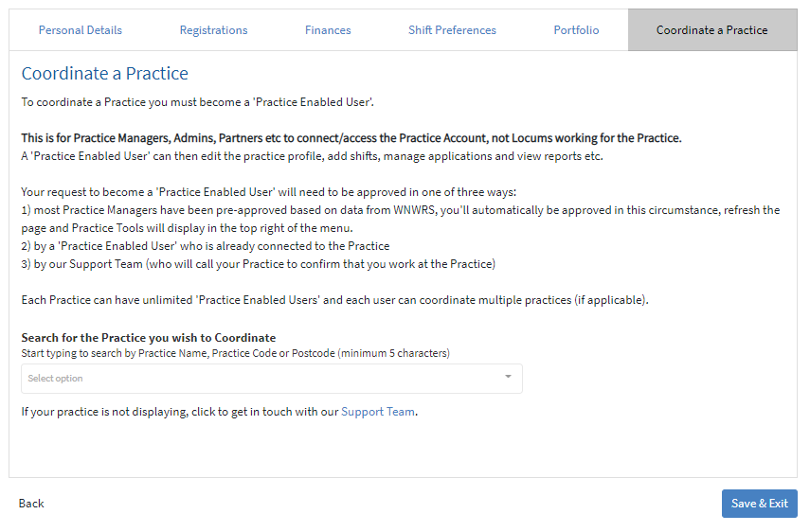Click the 'Search for the Practice you wish to Coordinate' label
810x532 pixels.
pos(148,338)
